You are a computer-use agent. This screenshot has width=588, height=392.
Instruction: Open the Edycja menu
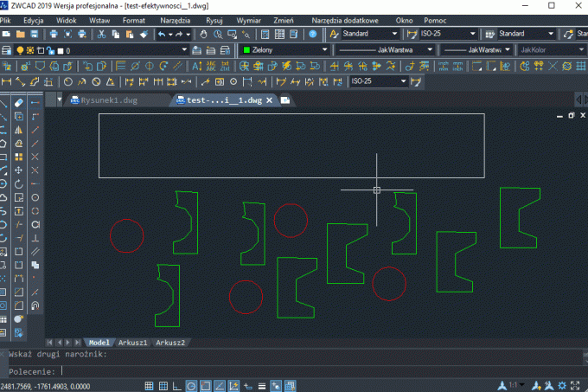tap(34, 21)
